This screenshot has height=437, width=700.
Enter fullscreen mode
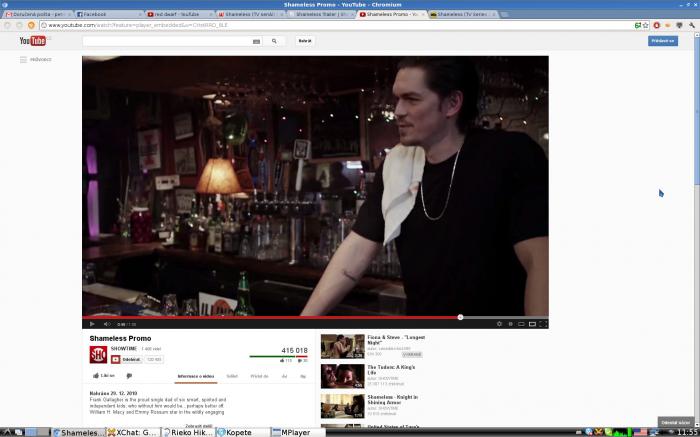coord(543,324)
